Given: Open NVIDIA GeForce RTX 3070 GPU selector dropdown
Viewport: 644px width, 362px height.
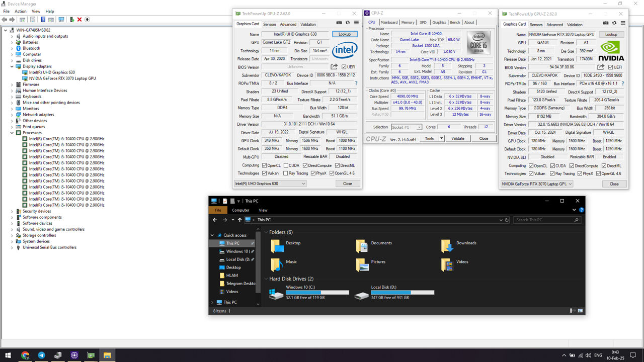Looking at the screenshot, I should click(537, 184).
